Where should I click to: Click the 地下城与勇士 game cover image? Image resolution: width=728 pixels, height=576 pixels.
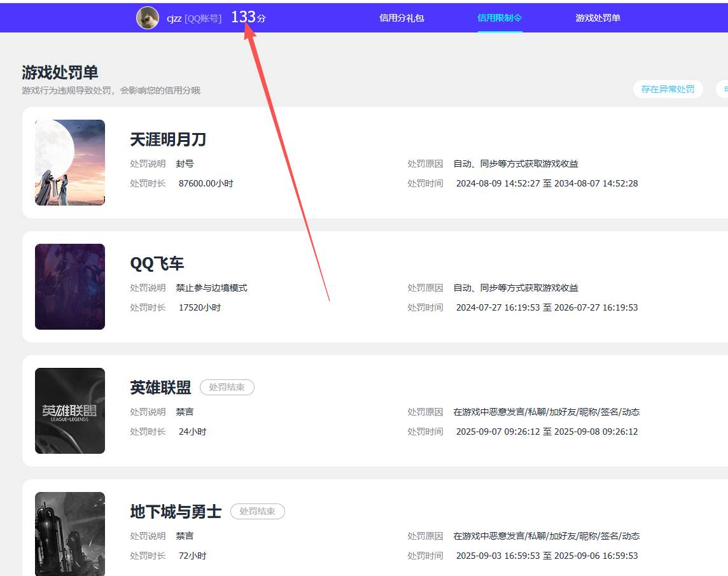tap(70, 533)
